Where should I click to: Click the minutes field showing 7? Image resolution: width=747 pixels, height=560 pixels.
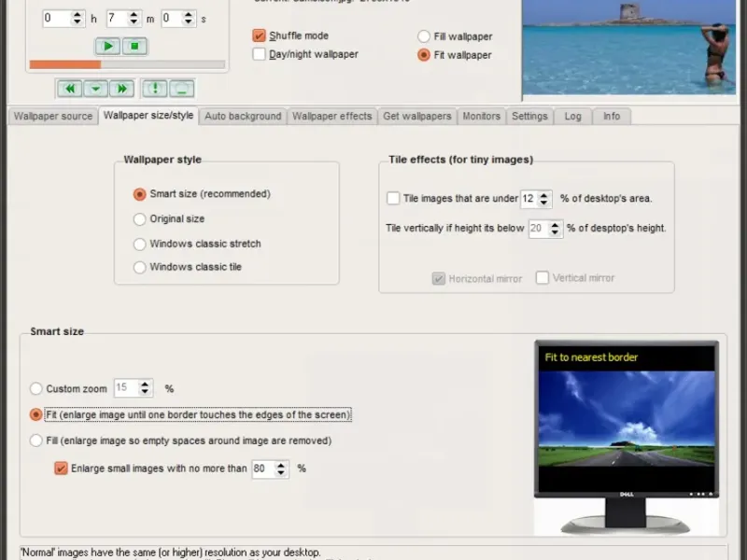[118, 18]
